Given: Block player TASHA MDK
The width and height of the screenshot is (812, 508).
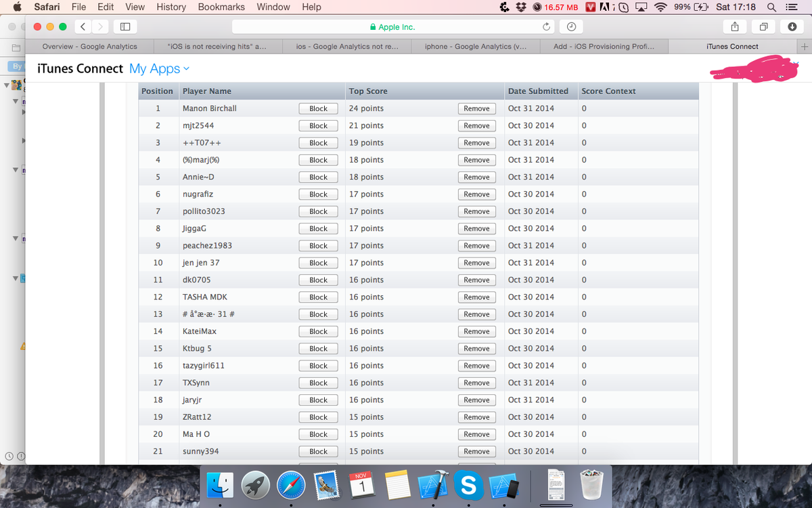Looking at the screenshot, I should point(318,297).
